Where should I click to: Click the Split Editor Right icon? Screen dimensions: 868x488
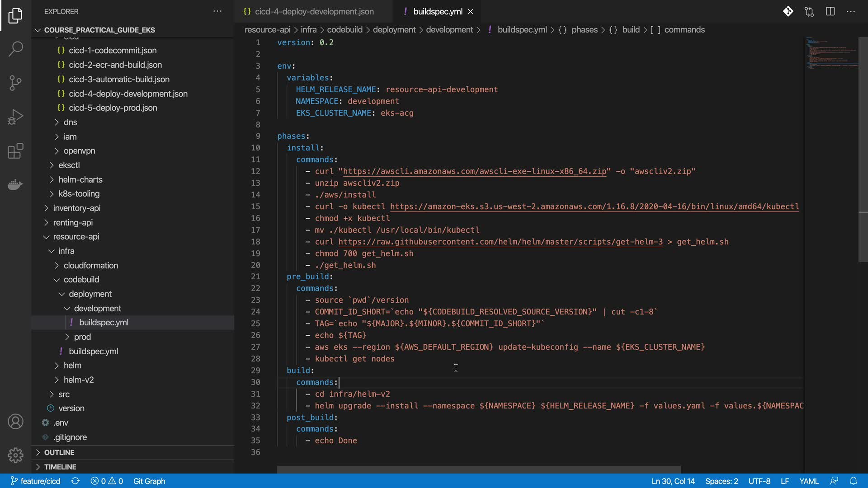coord(830,12)
